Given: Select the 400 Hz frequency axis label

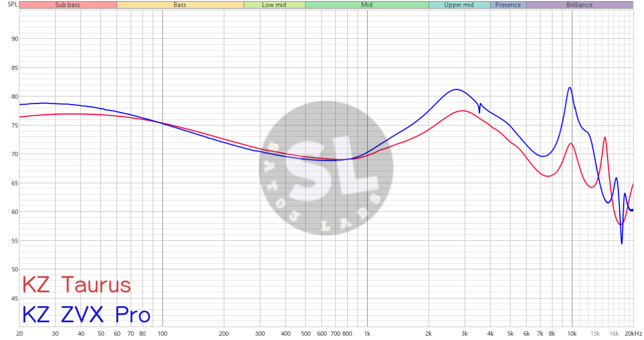Looking at the screenshot, I should pyautogui.click(x=286, y=333).
